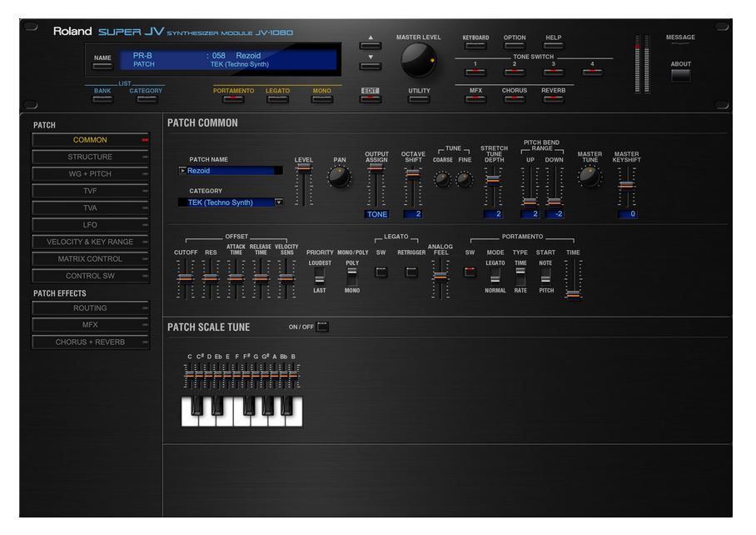Select the COMMON patch page

point(91,140)
